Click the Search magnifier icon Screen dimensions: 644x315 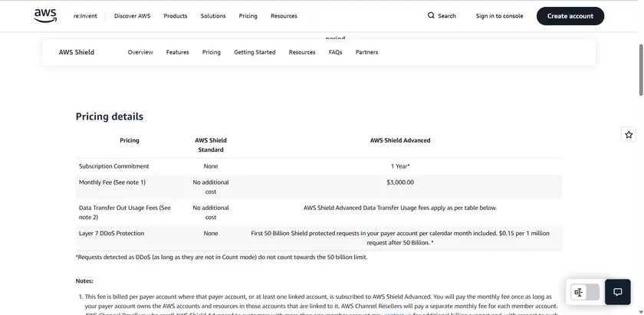click(431, 15)
